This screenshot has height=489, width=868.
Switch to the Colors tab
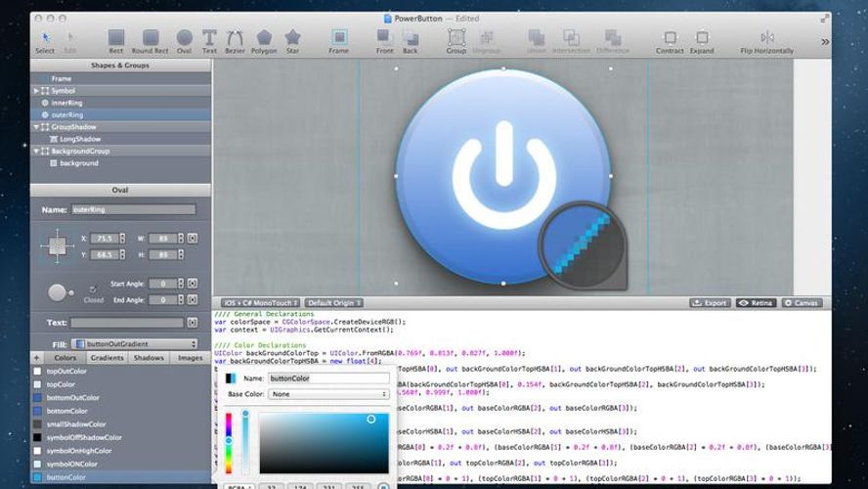point(65,358)
